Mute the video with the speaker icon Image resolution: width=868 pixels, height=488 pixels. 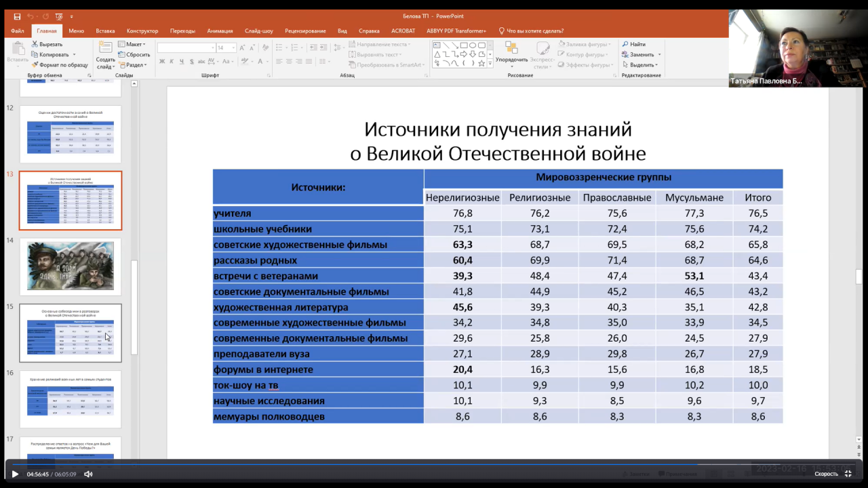point(88,474)
